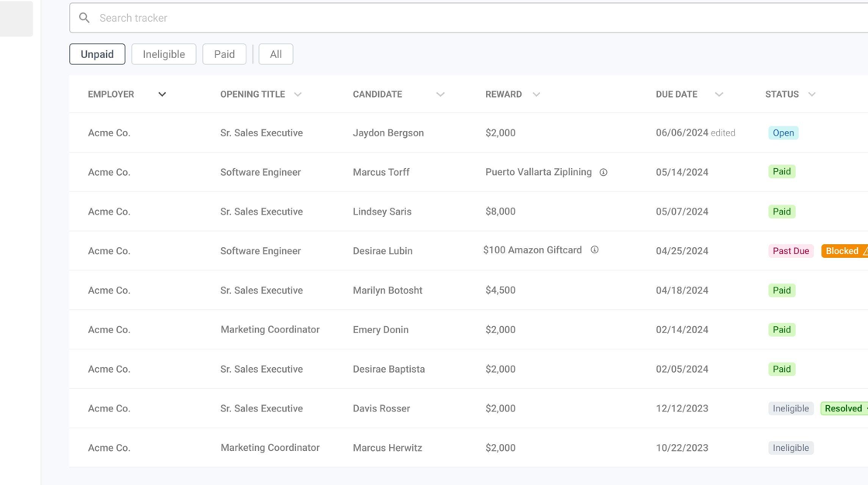Viewport: 868px width, 485px height.
Task: Click the OPENING TITLE column header label
Action: pos(253,94)
